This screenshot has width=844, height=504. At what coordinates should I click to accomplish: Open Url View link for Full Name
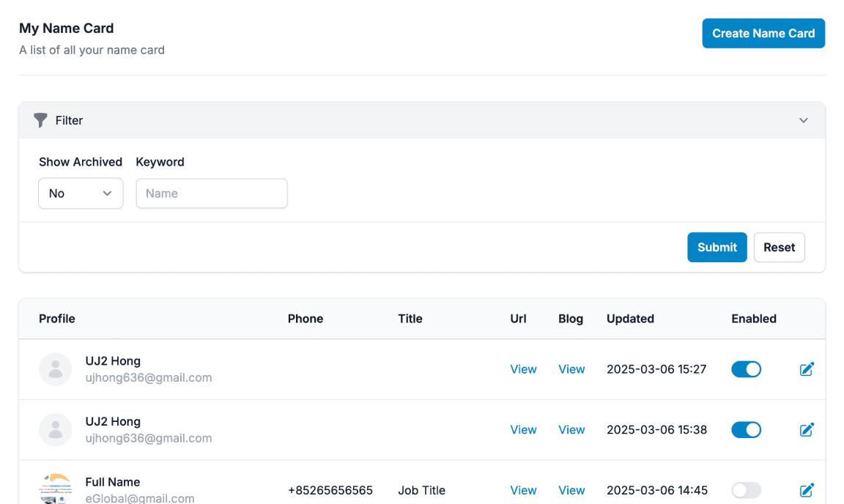523,490
